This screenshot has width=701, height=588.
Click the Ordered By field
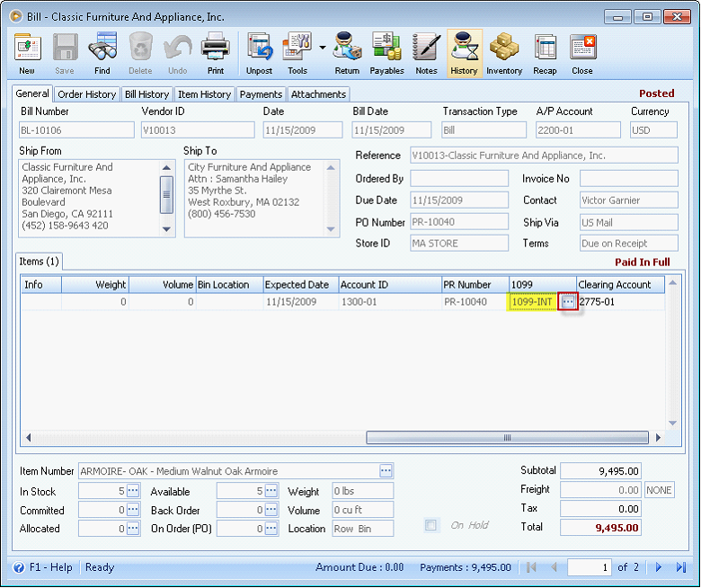pos(459,178)
